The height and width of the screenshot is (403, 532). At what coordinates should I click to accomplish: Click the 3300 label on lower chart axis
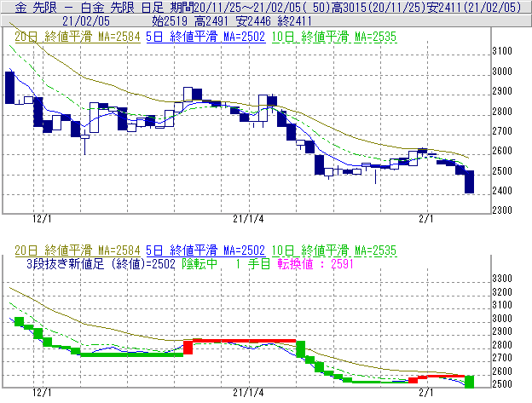pos(502,279)
